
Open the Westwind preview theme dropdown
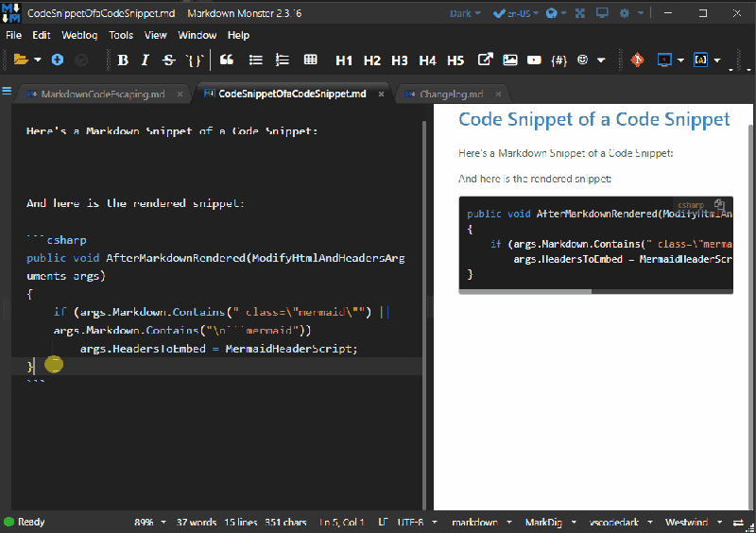click(x=694, y=523)
